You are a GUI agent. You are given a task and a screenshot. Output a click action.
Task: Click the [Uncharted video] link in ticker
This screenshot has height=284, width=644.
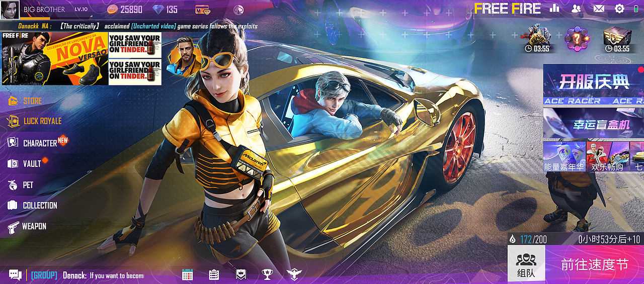pos(153,26)
